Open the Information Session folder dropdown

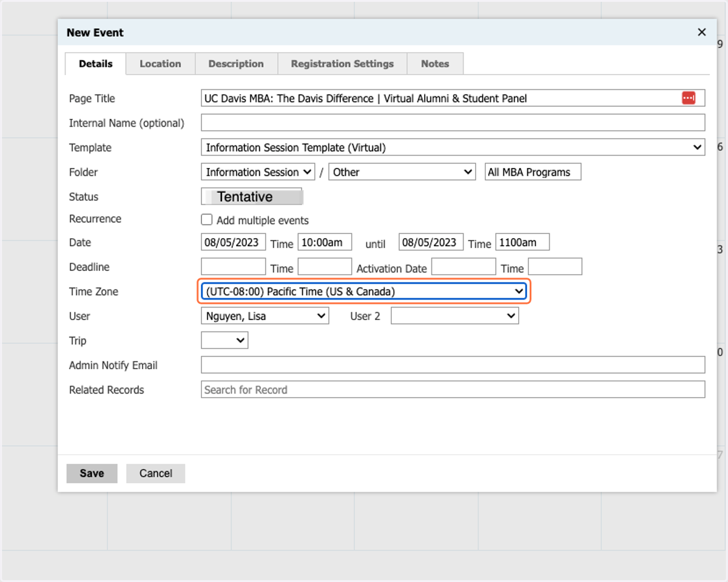(258, 172)
